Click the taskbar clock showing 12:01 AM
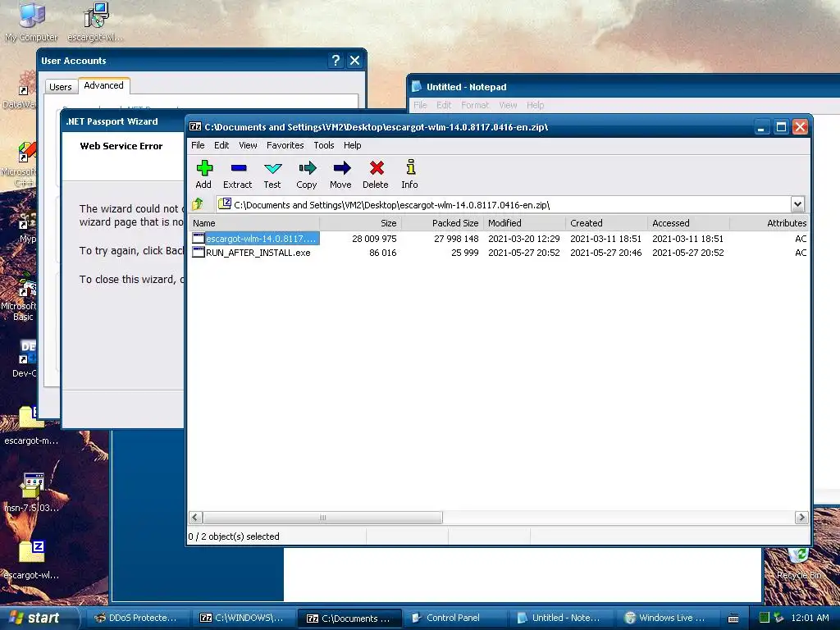This screenshot has height=630, width=840. coord(810,618)
